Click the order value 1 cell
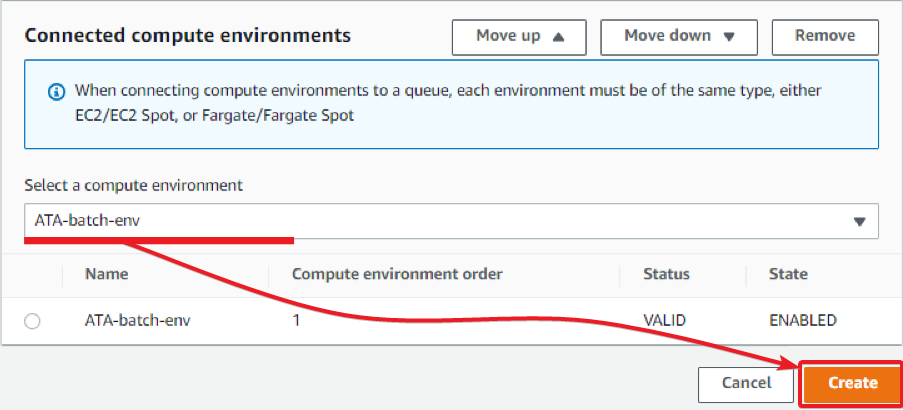The height and width of the screenshot is (410, 903). [x=296, y=321]
